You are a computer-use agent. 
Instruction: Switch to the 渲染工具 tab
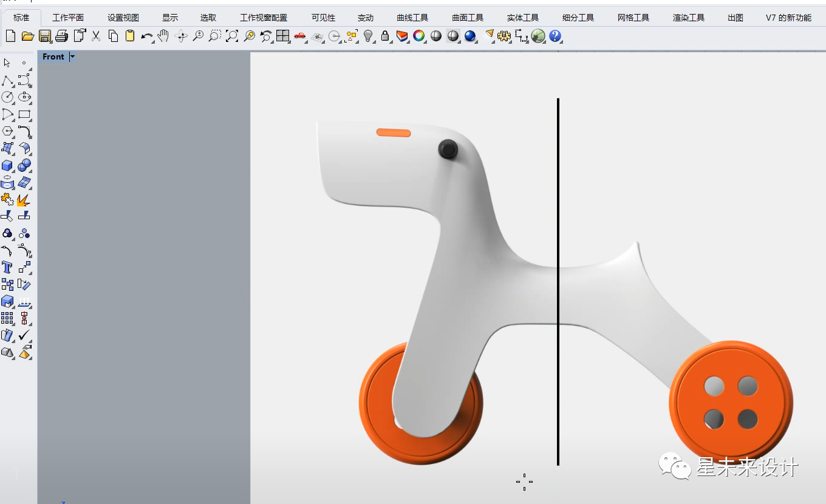click(689, 18)
